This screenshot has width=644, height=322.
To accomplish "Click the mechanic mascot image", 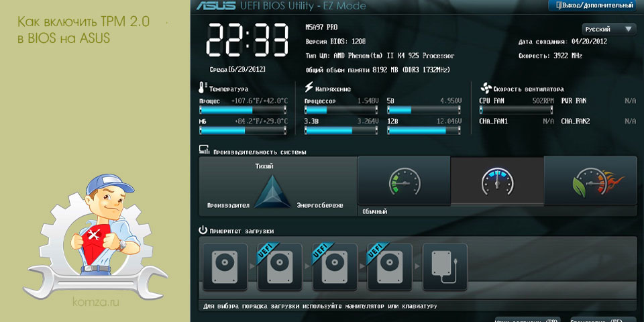I will (95, 236).
